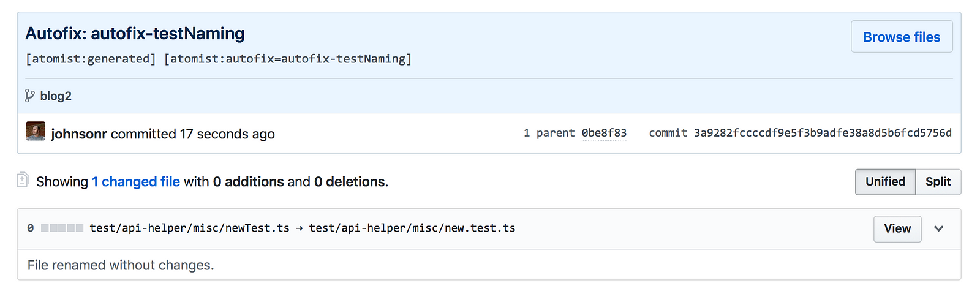Open parent commit 0be8f83
The height and width of the screenshot is (294, 980).
point(604,133)
